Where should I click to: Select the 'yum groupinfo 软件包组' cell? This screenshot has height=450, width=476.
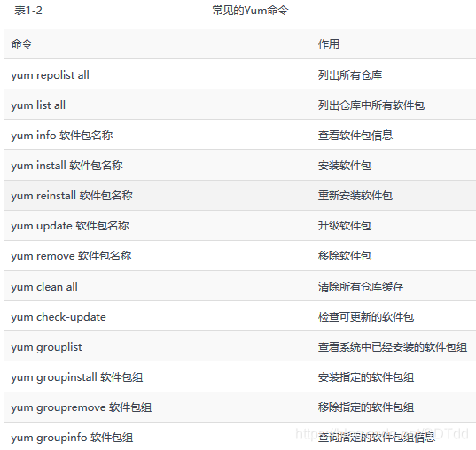tap(72, 438)
